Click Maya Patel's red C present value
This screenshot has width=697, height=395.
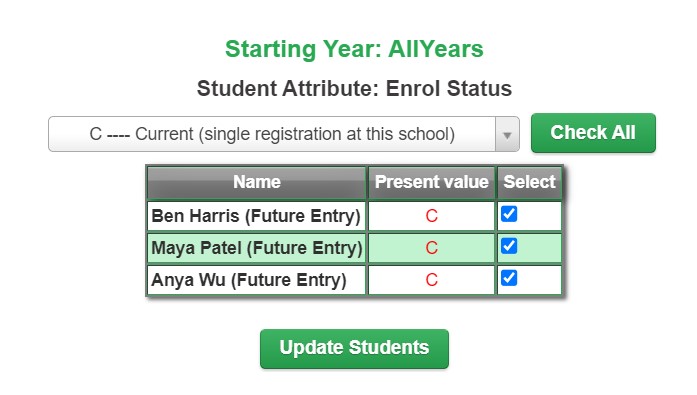tap(432, 248)
